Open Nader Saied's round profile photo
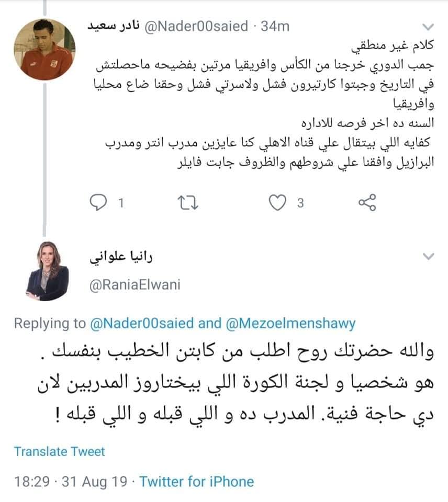Image resolution: width=448 pixels, height=502 pixels. pyautogui.click(x=44, y=49)
